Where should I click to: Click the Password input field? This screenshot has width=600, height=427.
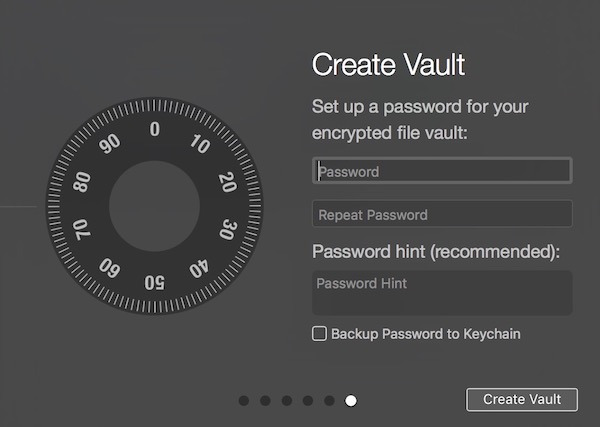click(442, 171)
